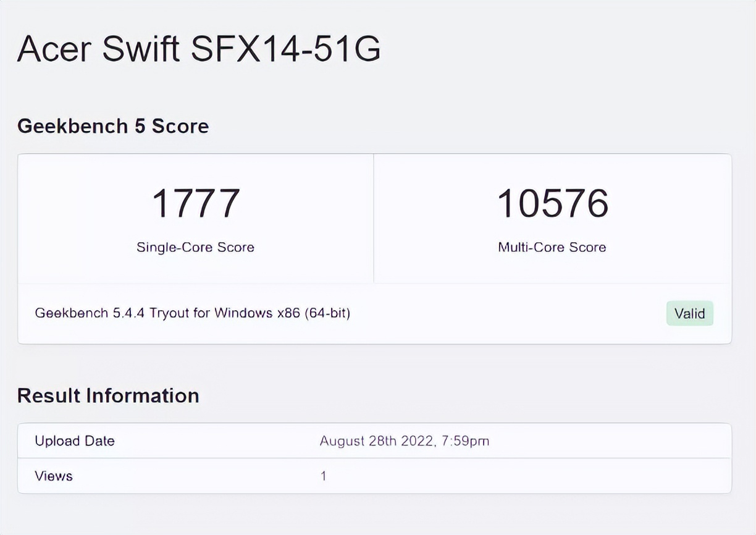The image size is (756, 535).
Task: Click the Single-Core Score label
Action: [195, 247]
